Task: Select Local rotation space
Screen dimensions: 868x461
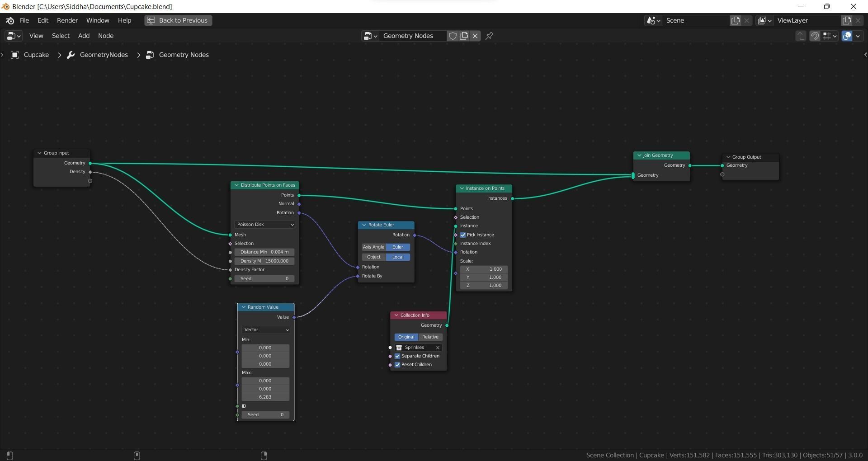Action: tap(398, 257)
